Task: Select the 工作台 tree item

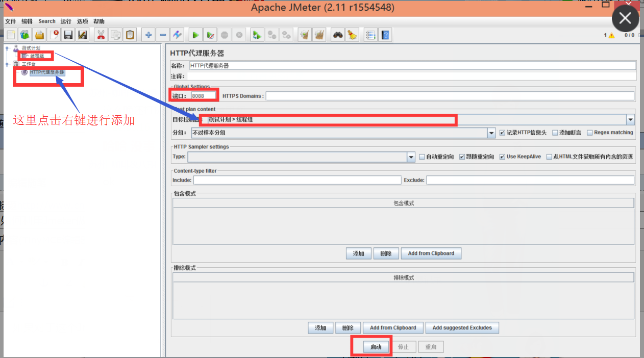Action: [x=29, y=64]
